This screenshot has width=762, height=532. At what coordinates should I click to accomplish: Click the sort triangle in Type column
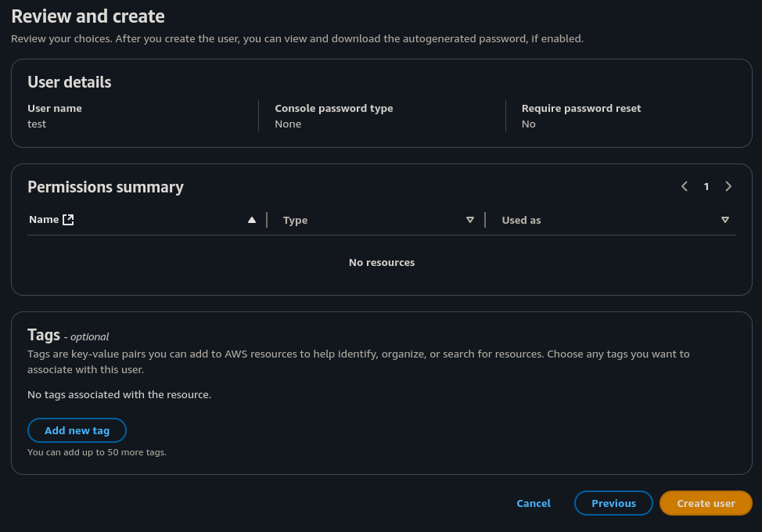click(470, 220)
